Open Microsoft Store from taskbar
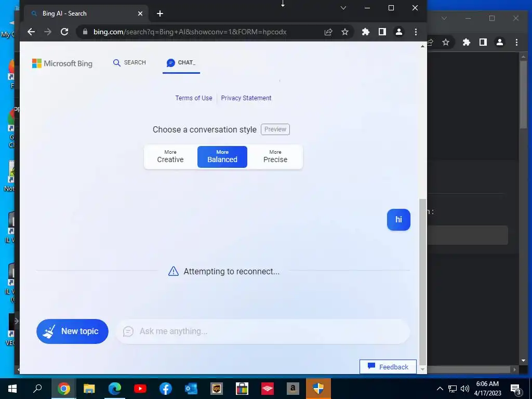 point(242,389)
